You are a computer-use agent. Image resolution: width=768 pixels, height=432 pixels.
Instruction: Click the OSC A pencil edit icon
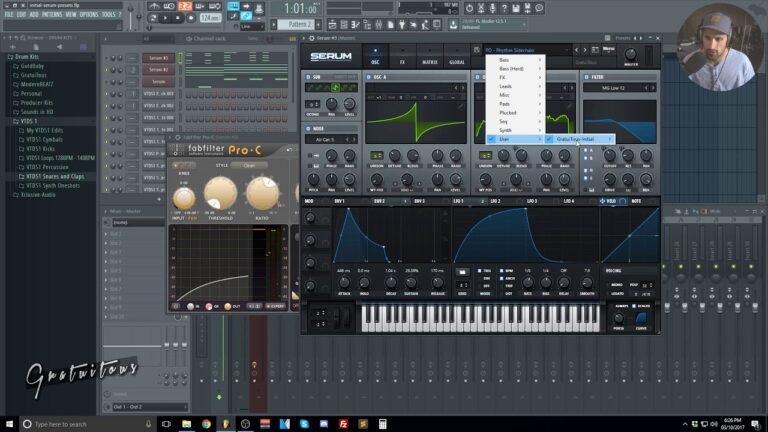pyautogui.click(x=459, y=106)
